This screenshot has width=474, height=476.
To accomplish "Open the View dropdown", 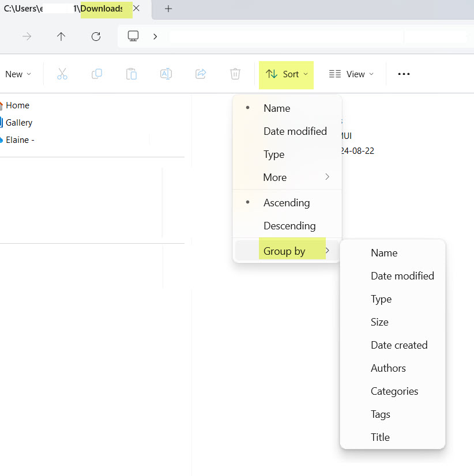I will coord(351,74).
